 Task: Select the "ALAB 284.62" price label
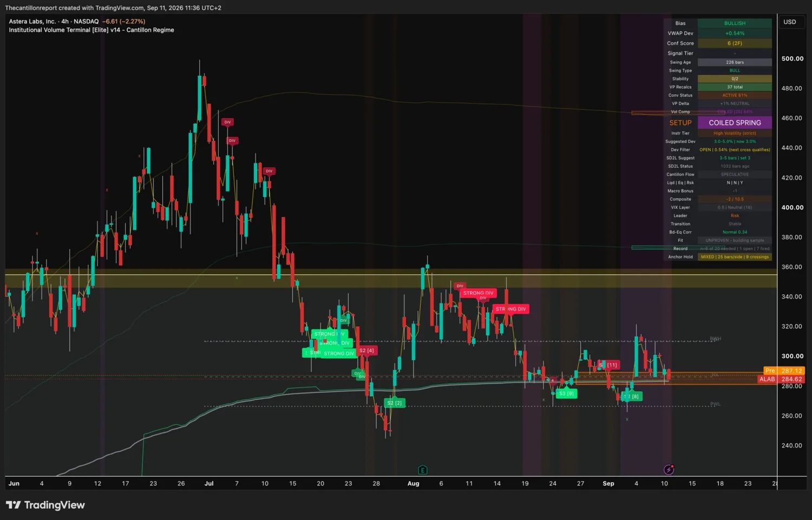pos(782,379)
